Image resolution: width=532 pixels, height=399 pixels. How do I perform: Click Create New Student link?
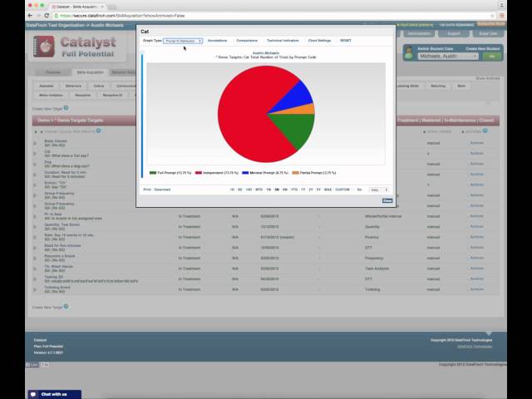pyautogui.click(x=482, y=49)
